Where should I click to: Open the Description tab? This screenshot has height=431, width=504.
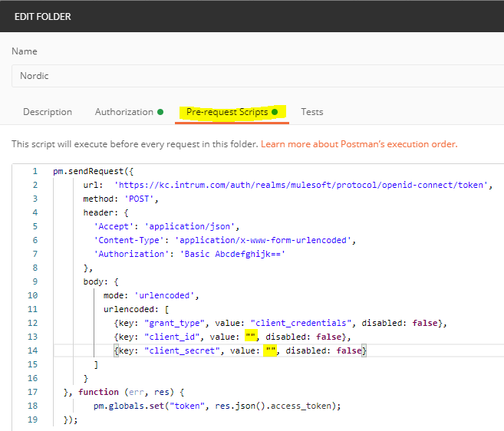pyautogui.click(x=48, y=112)
